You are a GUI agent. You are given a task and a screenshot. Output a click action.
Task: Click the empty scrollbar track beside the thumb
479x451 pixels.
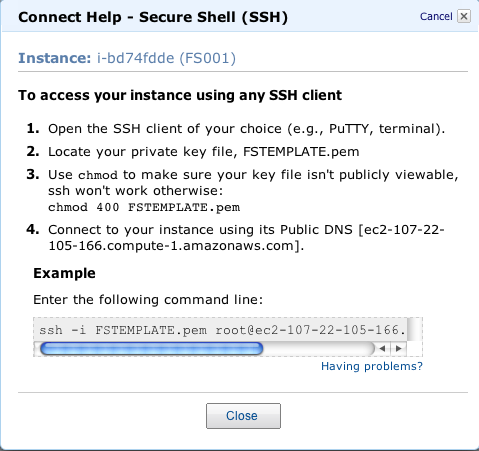pyautogui.click(x=318, y=349)
